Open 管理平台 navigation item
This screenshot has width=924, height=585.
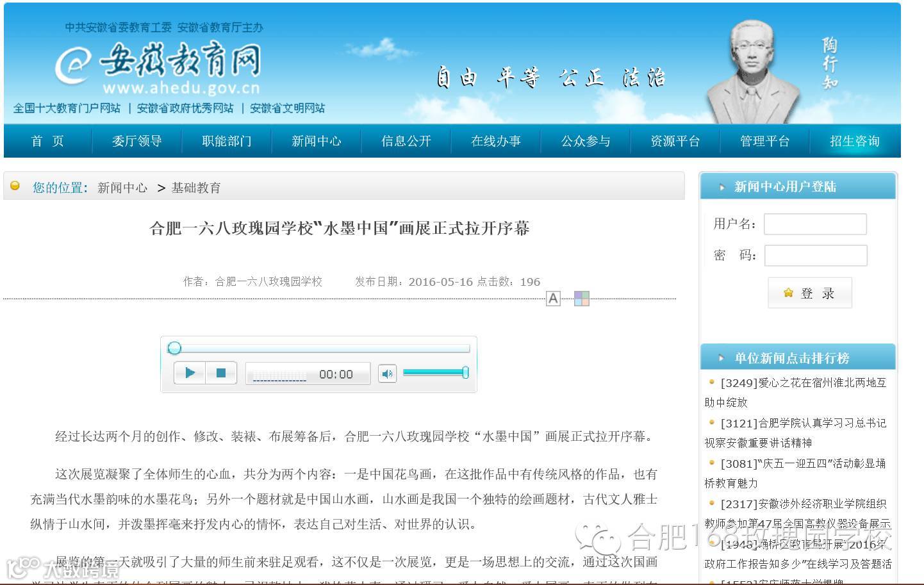[x=765, y=141]
